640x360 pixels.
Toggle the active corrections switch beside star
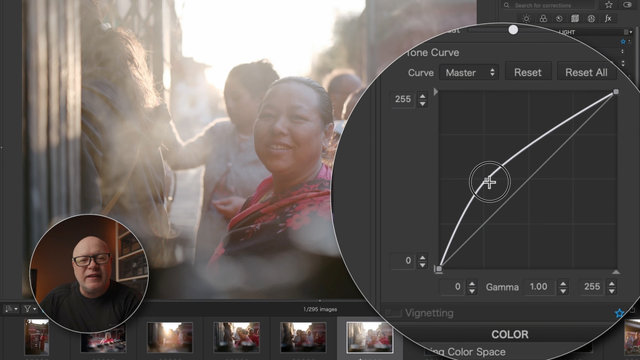(x=628, y=5)
